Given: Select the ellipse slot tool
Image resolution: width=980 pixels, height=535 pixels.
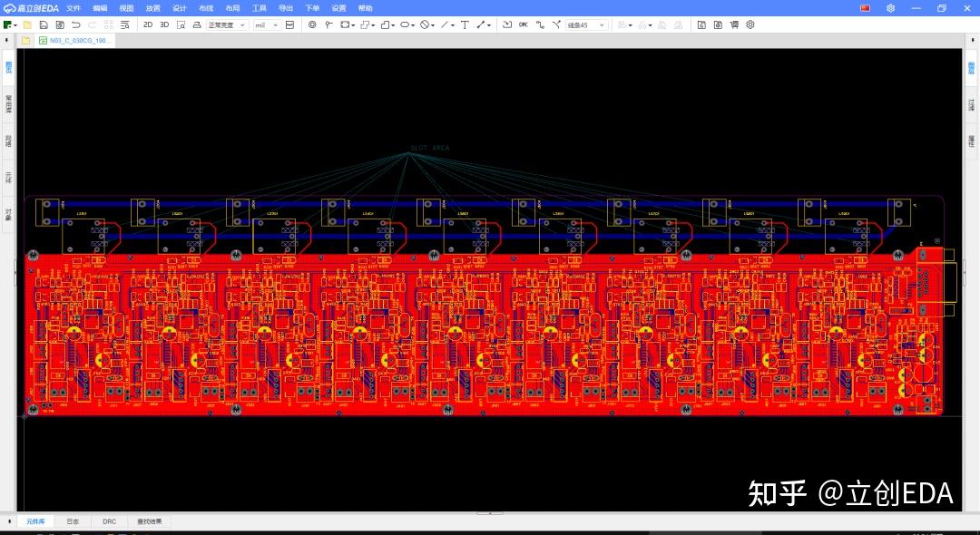Looking at the screenshot, I should [x=405, y=25].
